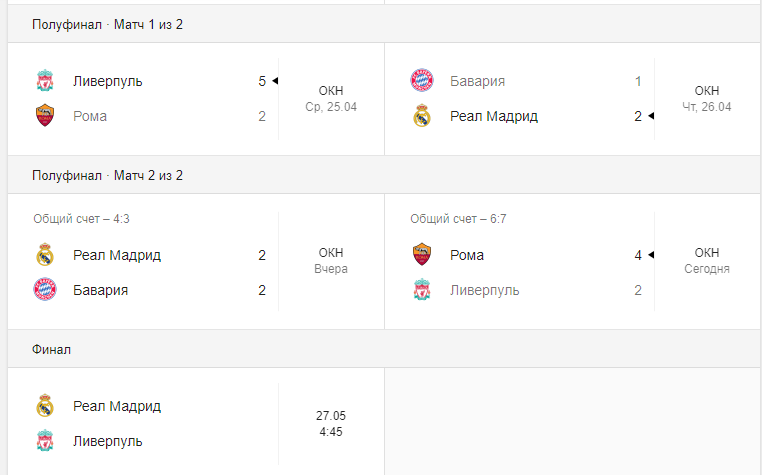Click 'Общий счет – 4:3' aggregate text

tap(81, 219)
